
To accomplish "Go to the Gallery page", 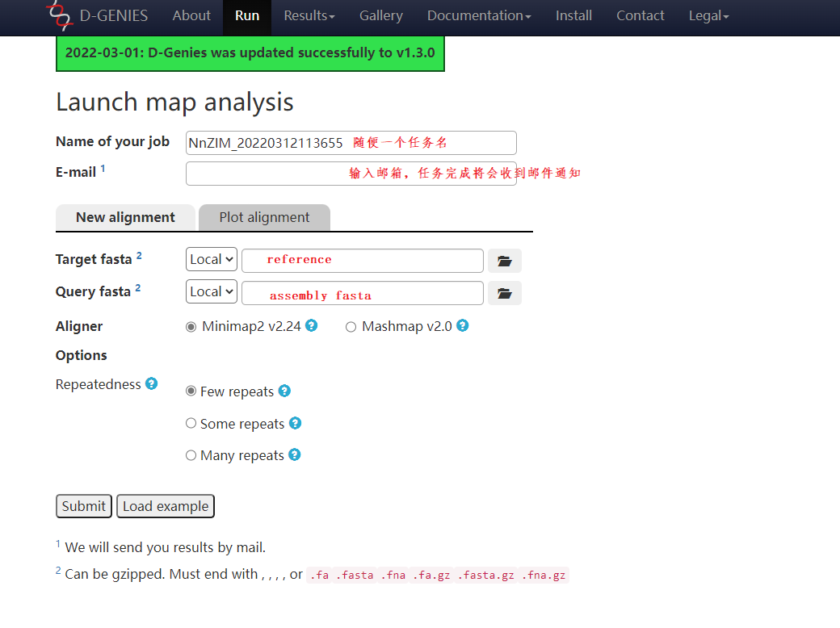I will (x=380, y=16).
